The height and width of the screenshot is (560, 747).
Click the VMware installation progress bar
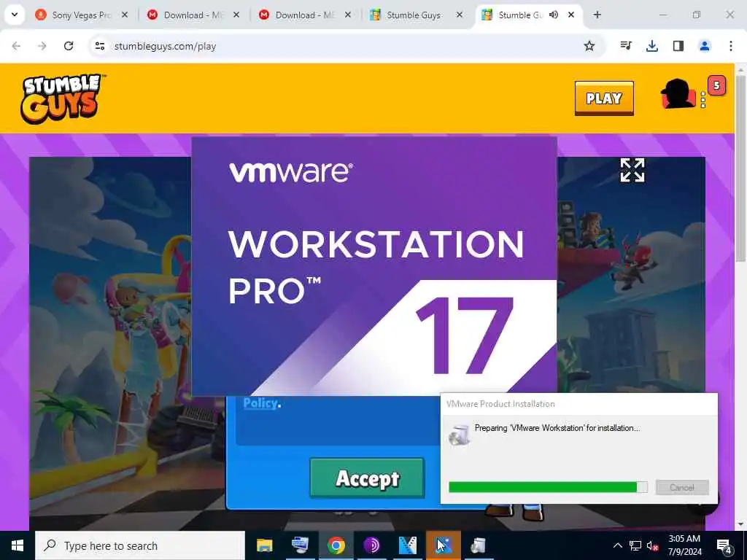pyautogui.click(x=548, y=487)
